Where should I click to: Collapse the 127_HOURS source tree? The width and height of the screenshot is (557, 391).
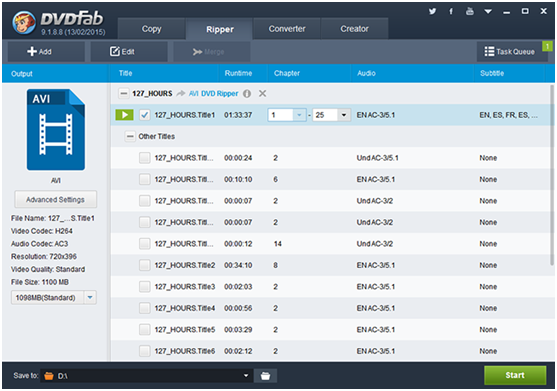[x=123, y=94]
